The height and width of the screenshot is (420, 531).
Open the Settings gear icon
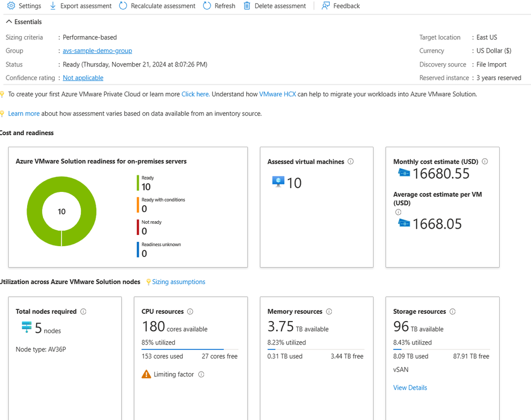point(11,6)
